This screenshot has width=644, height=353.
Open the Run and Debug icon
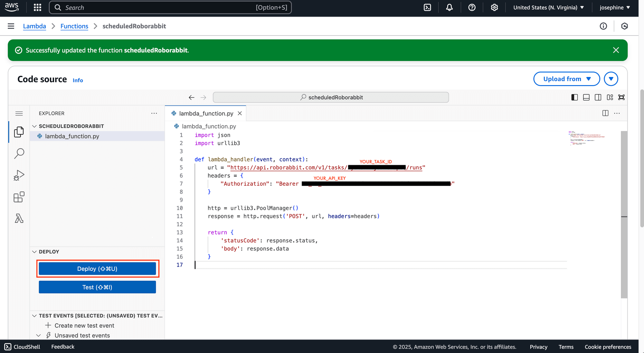(x=19, y=175)
